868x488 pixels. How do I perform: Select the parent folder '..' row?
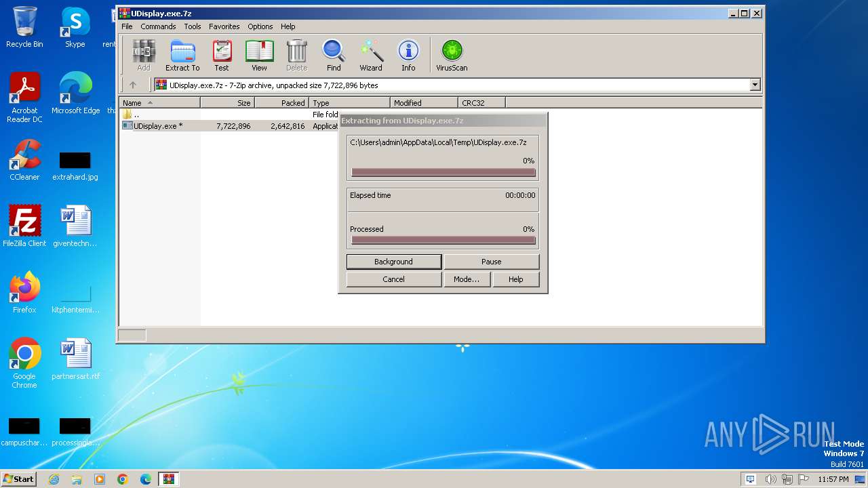tap(229, 115)
